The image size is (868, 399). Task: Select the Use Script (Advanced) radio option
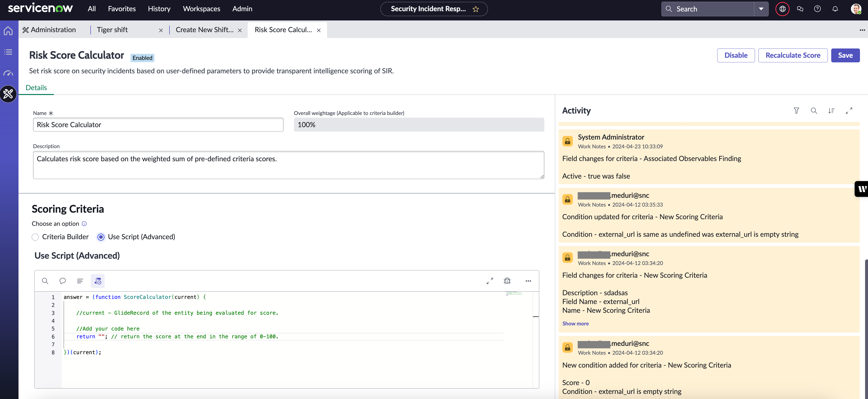click(x=101, y=237)
